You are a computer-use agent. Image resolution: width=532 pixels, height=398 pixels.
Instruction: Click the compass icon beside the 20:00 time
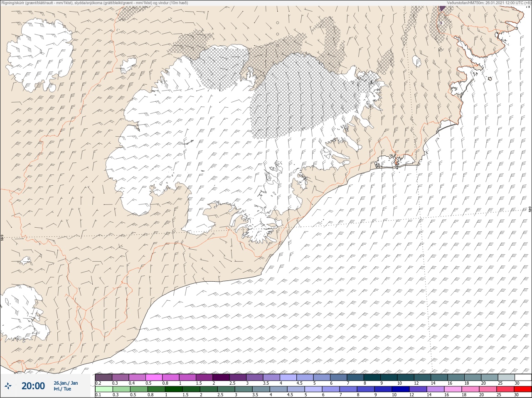9,386
